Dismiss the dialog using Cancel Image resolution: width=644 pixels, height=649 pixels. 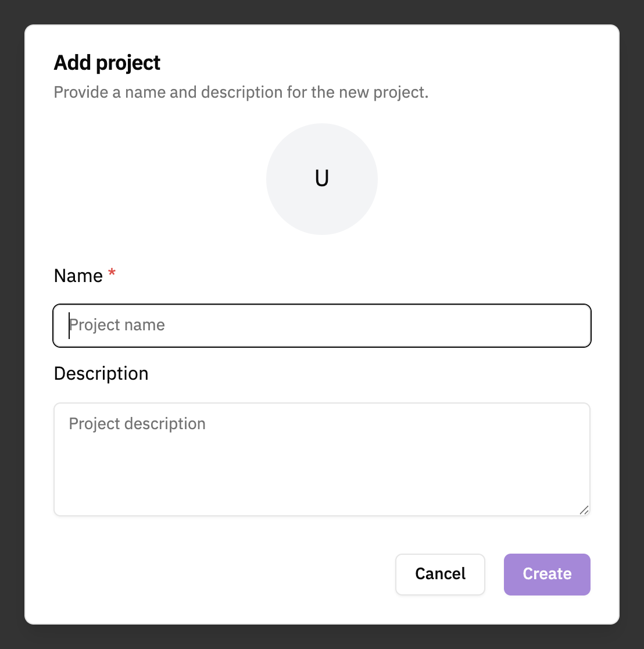coord(440,574)
